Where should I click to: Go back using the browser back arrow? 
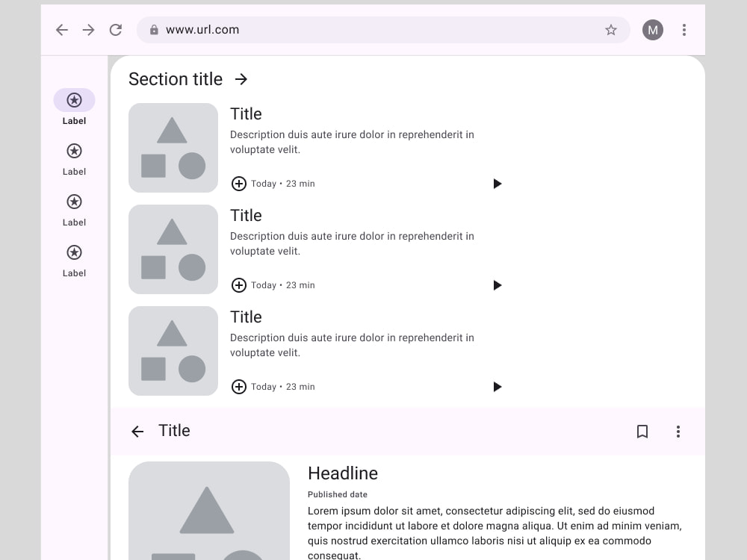click(x=62, y=30)
